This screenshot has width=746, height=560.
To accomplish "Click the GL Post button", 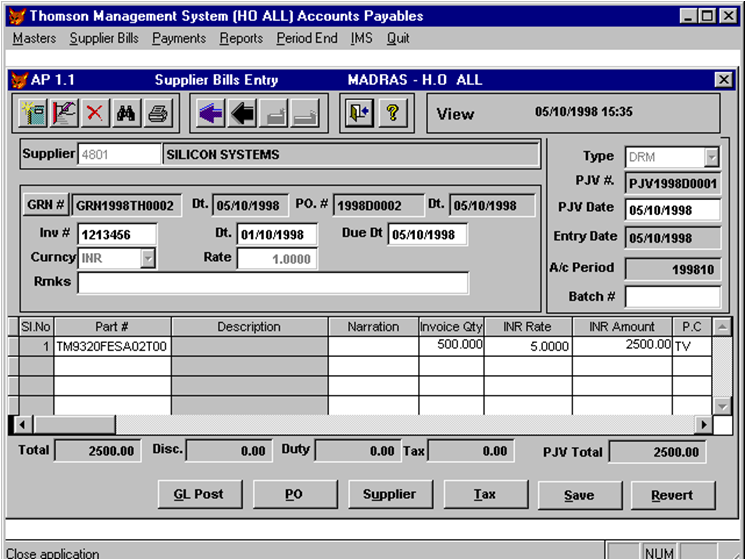I will click(200, 494).
